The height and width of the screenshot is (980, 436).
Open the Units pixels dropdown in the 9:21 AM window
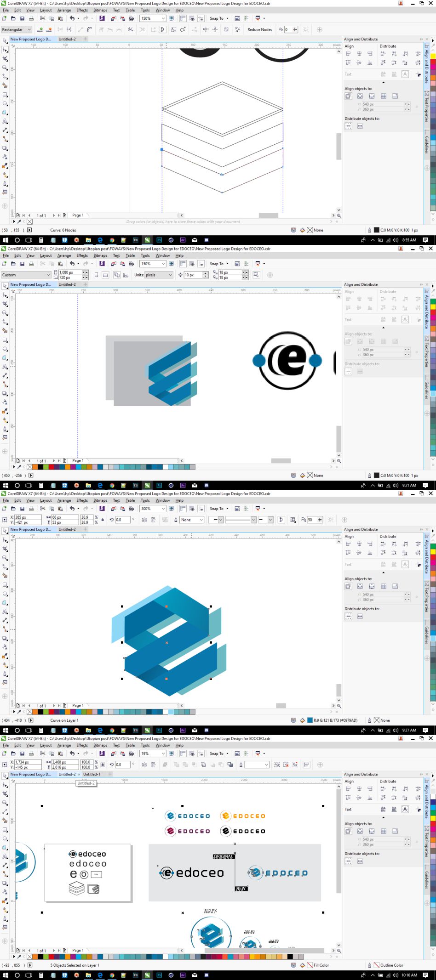pyautogui.click(x=170, y=275)
